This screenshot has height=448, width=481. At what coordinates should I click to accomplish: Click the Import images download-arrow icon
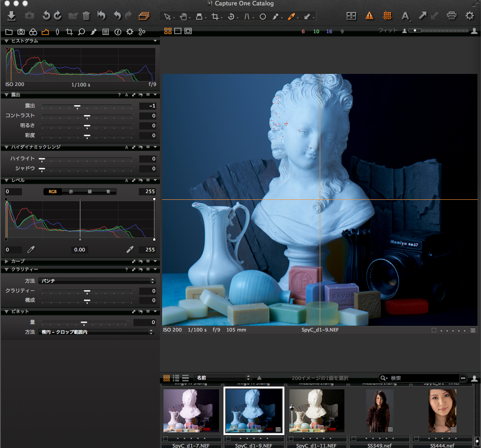pos(12,16)
